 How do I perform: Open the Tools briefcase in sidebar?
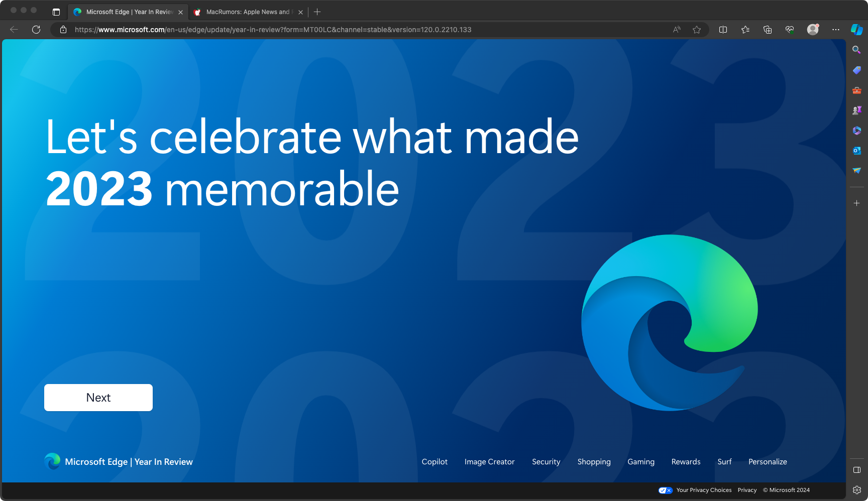click(x=857, y=90)
